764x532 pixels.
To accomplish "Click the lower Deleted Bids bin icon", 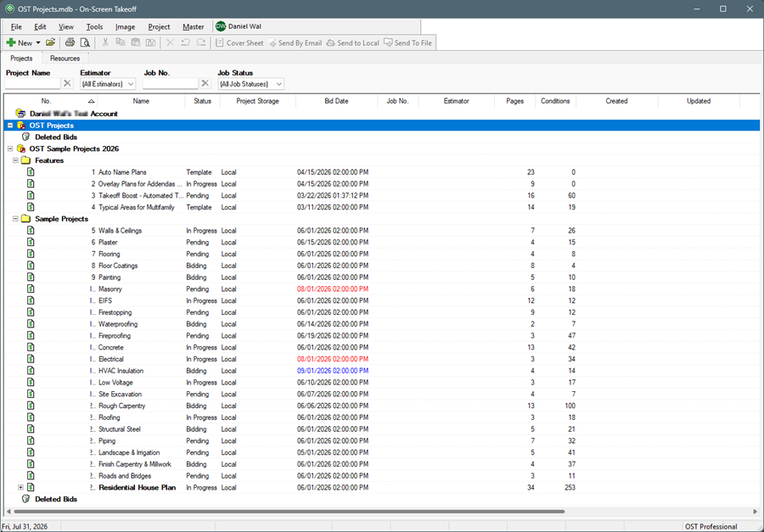I will pos(26,499).
